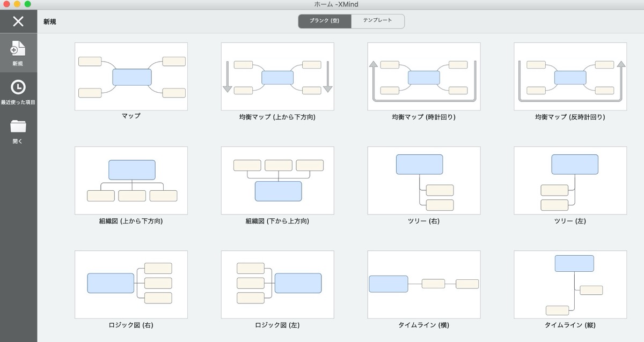Minimize the XMind window with yellow button
644x342 pixels.
pyautogui.click(x=17, y=4)
